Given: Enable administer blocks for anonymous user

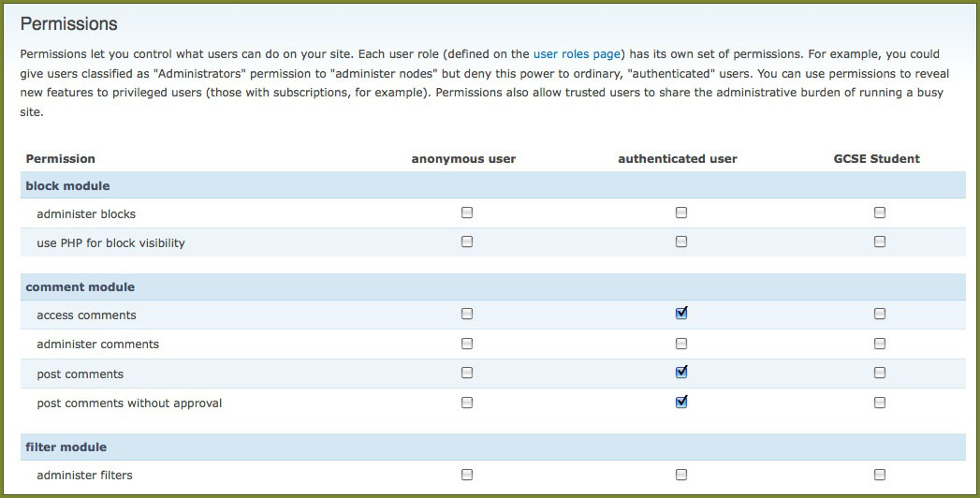Looking at the screenshot, I should click(467, 212).
